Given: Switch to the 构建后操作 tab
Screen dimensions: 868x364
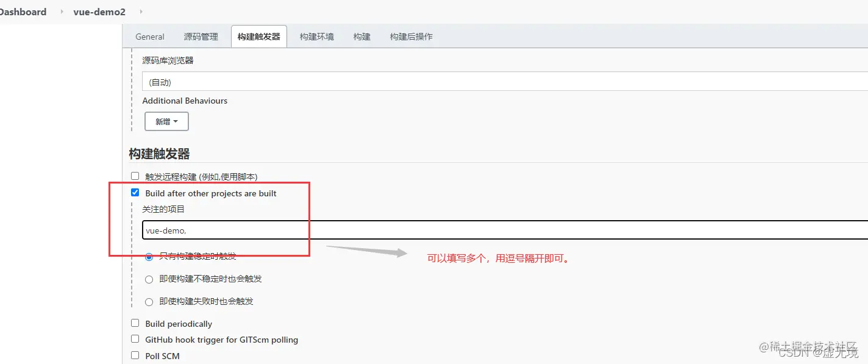Looking at the screenshot, I should [x=411, y=37].
